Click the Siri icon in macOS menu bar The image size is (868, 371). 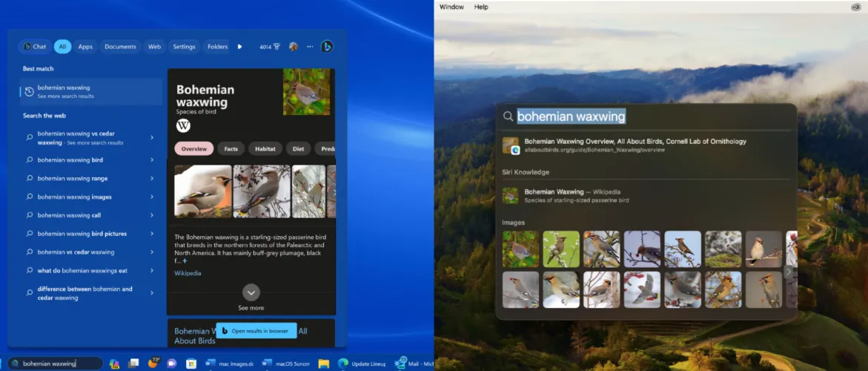point(855,7)
